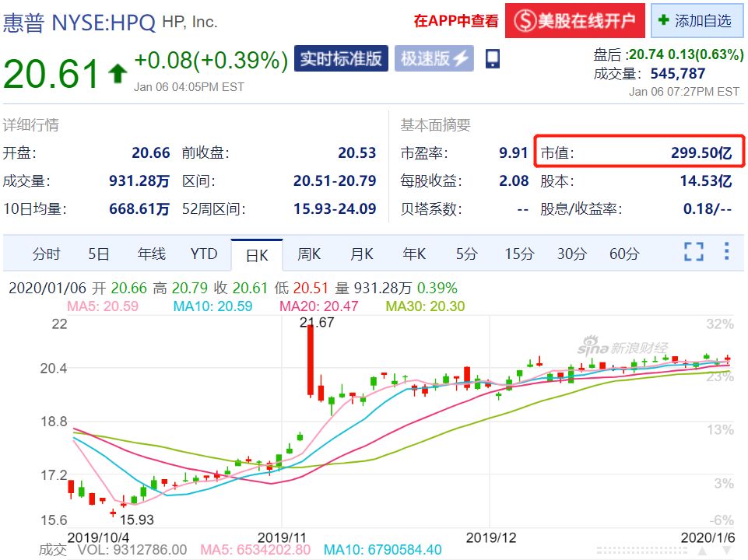Open the mobile phone view icon
Image resolution: width=748 pixels, height=560 pixels.
(492, 58)
